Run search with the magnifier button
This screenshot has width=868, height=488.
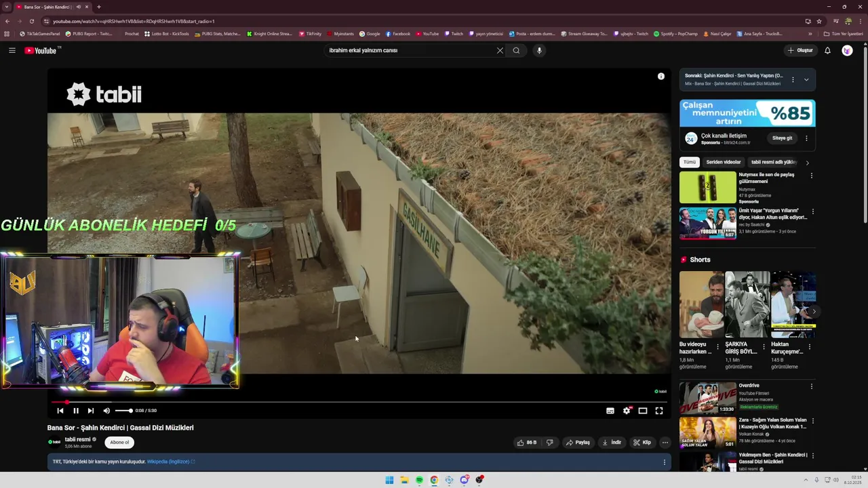point(516,50)
